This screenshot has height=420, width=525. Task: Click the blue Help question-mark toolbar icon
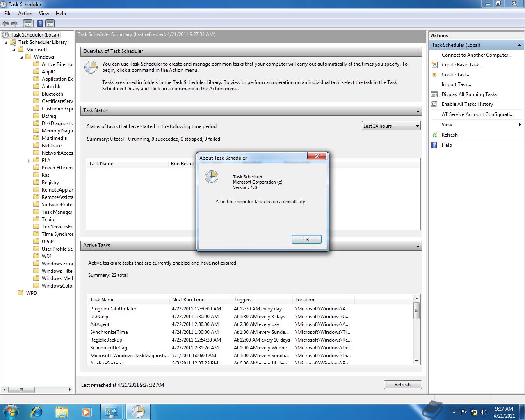pyautogui.click(x=40, y=24)
